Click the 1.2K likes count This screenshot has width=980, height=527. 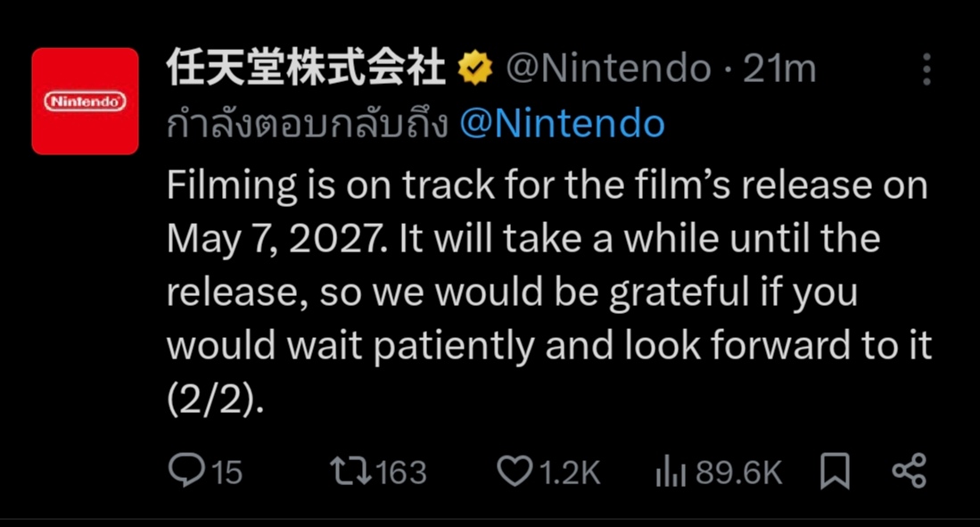(x=570, y=472)
